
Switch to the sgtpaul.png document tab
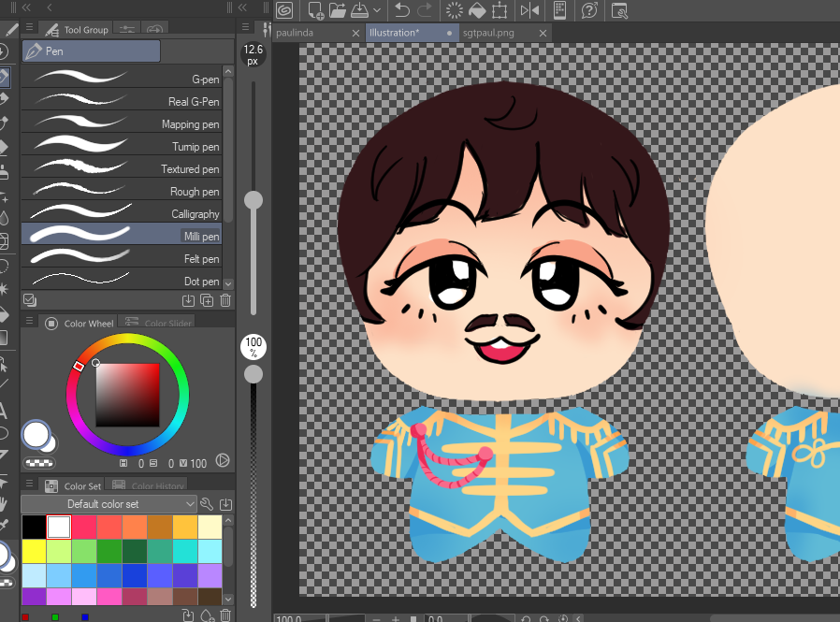coord(488,33)
